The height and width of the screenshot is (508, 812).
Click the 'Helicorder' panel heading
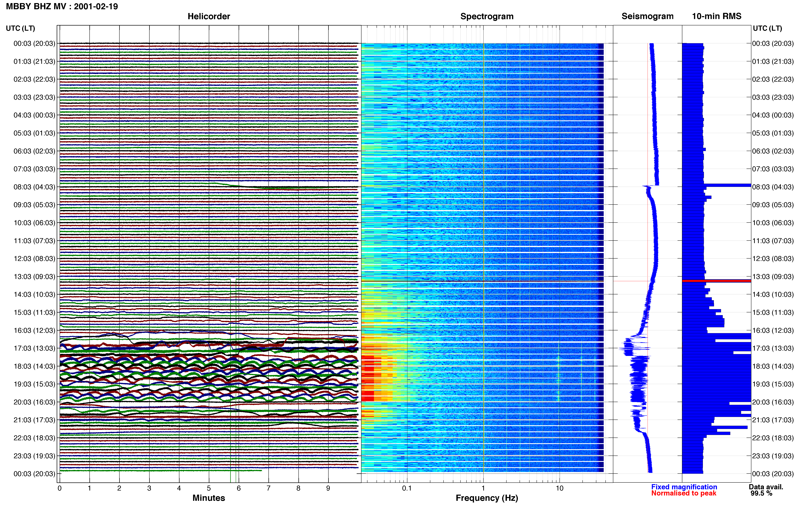click(208, 16)
